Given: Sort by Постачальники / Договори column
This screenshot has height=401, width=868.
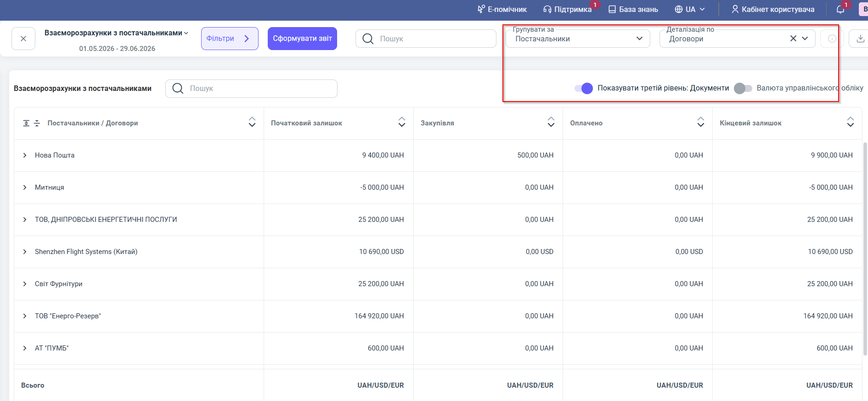Looking at the screenshot, I should pyautogui.click(x=252, y=122).
